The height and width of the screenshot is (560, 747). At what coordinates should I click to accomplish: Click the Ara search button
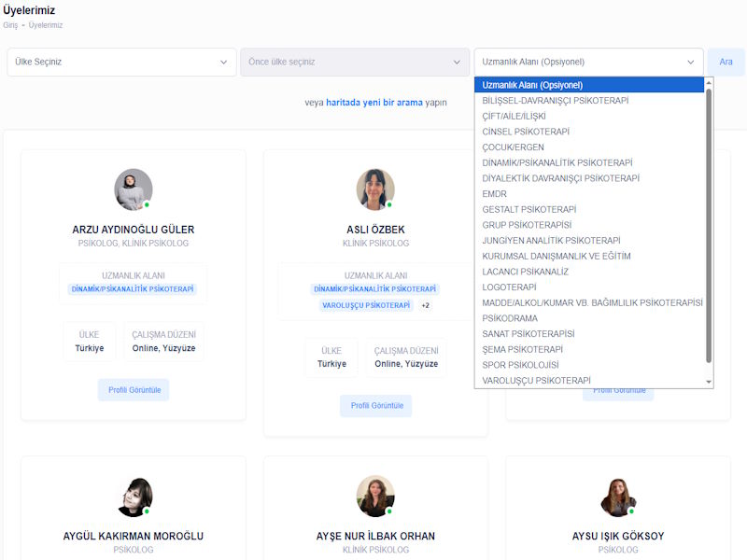(x=725, y=63)
